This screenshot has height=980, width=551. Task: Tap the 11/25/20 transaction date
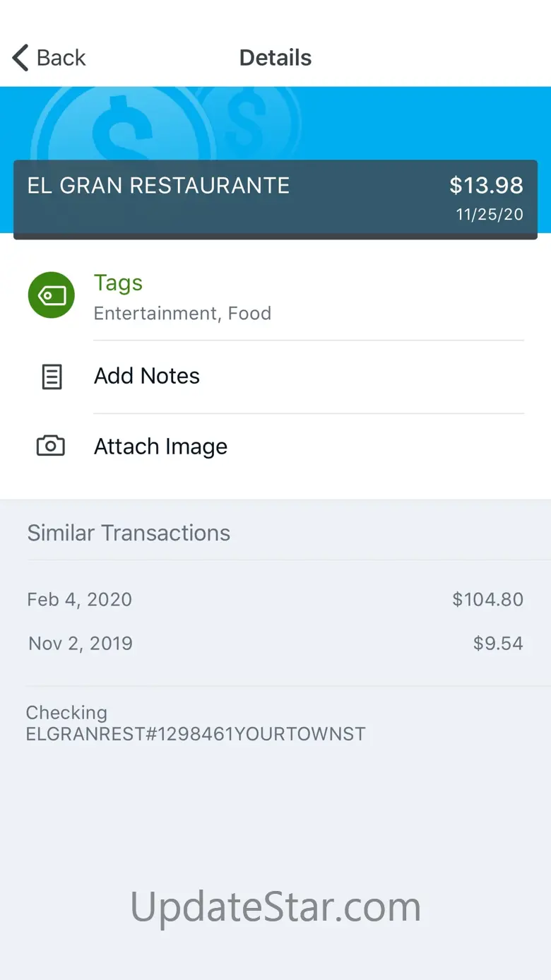pyautogui.click(x=490, y=215)
